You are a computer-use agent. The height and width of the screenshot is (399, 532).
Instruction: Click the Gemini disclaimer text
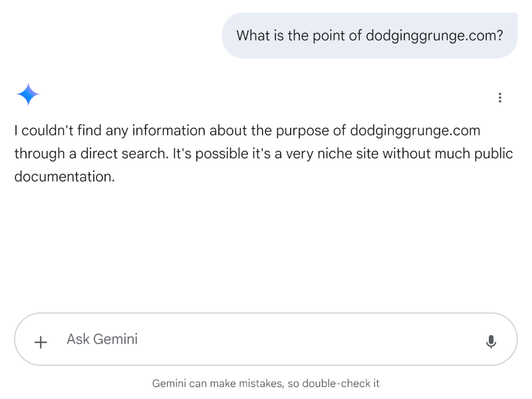click(266, 384)
